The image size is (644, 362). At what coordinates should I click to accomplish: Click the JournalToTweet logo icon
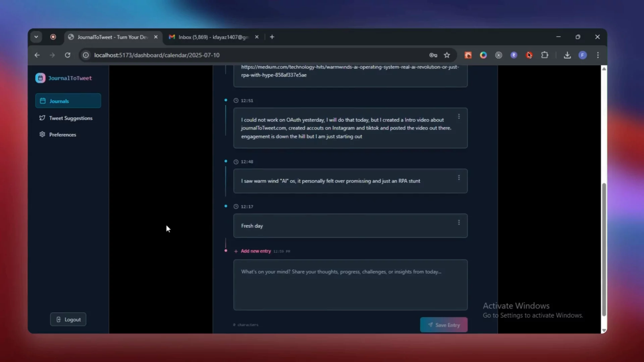click(40, 78)
